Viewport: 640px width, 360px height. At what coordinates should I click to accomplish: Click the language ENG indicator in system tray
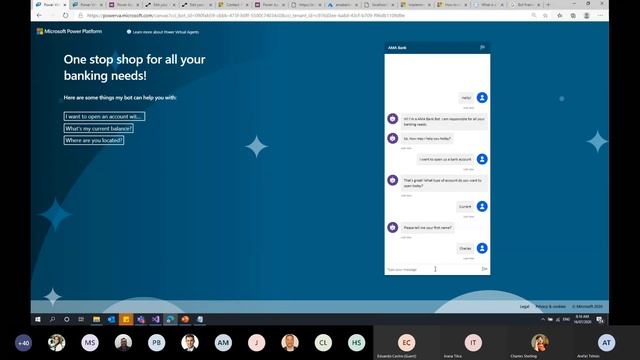pyautogui.click(x=566, y=319)
